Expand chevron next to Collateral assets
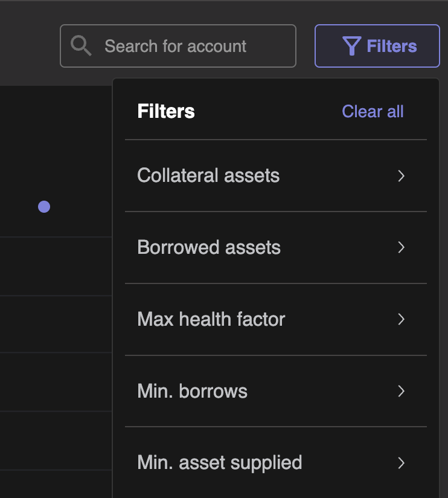The width and height of the screenshot is (448, 498). tap(401, 176)
